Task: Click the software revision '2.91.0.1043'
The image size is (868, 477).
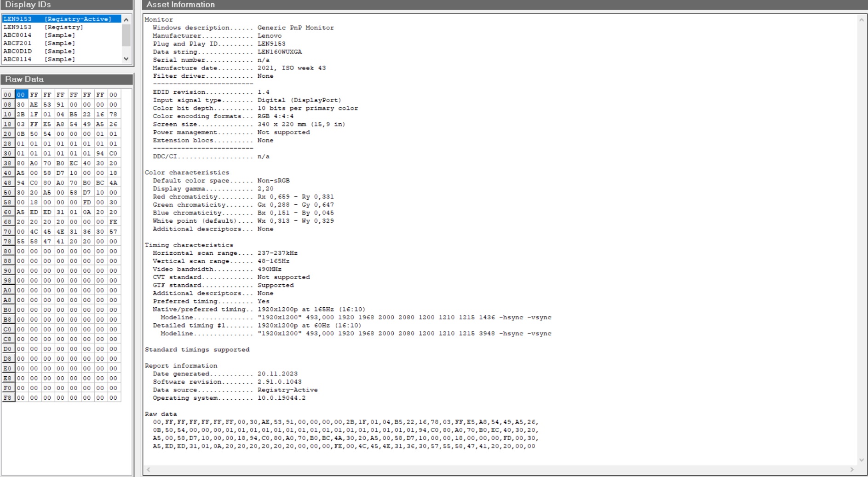Action: (280, 382)
